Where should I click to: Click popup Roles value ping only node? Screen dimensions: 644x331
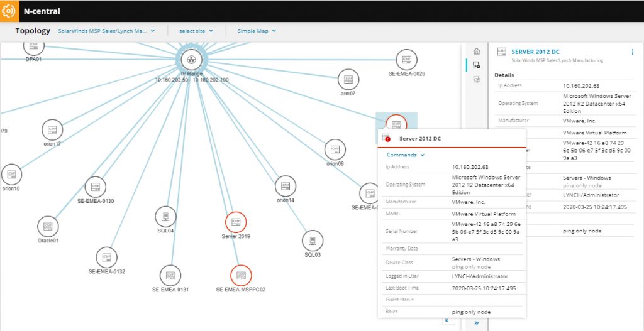pyautogui.click(x=471, y=312)
